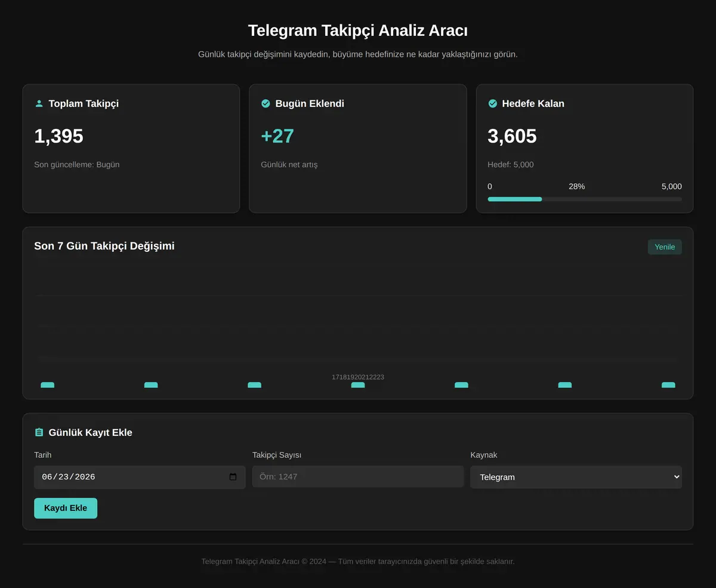Screen dimensions: 716x588
Task: Submit entry with Kaydı Ekle button
Action: tap(66, 508)
